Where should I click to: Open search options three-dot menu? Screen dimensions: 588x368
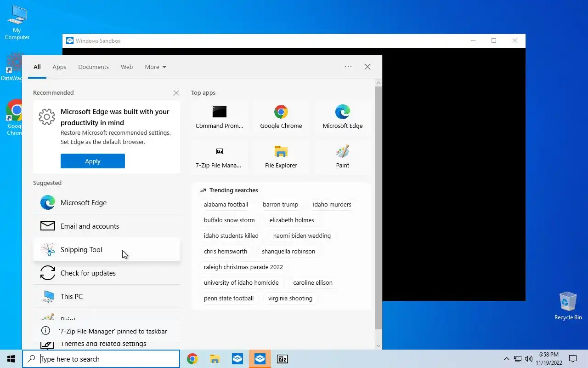pos(348,67)
